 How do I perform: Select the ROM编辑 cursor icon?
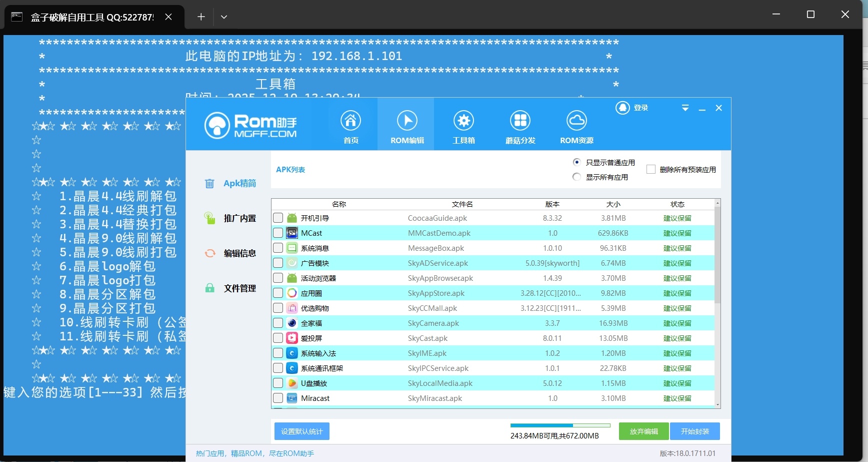407,121
